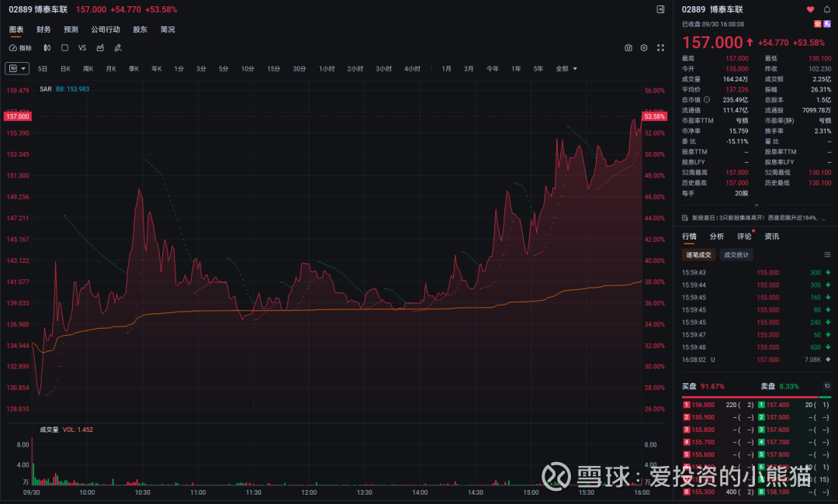Select the 日K chart period
This screenshot has width=838, height=504.
pyautogui.click(x=65, y=69)
